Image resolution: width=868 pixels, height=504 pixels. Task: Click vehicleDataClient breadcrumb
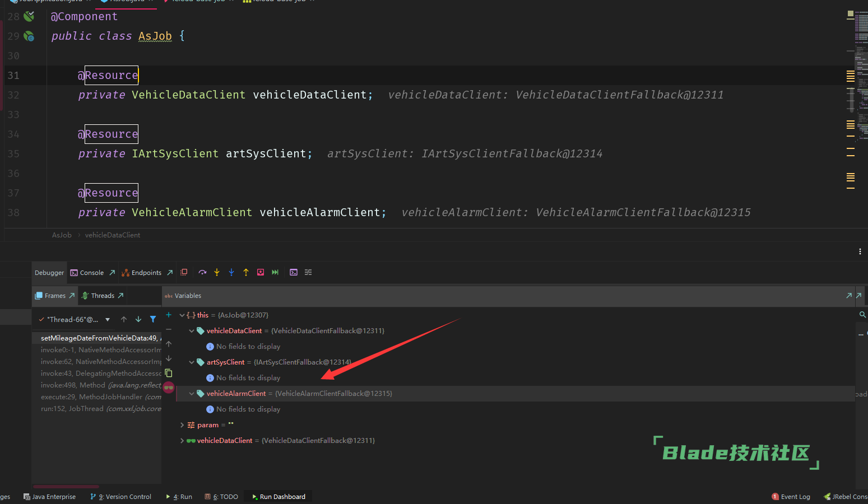[113, 235]
